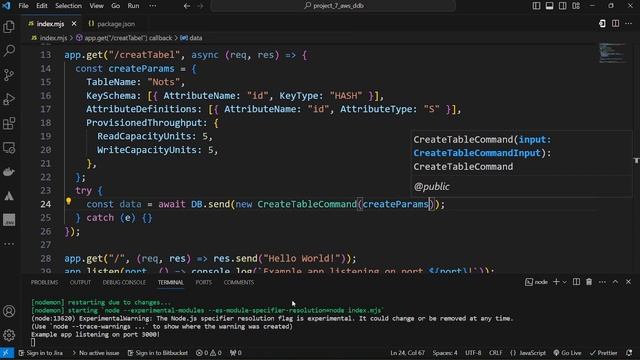The height and width of the screenshot is (360, 640).
Task: Open the Explorer view in activity bar
Action: [x=9, y=27]
